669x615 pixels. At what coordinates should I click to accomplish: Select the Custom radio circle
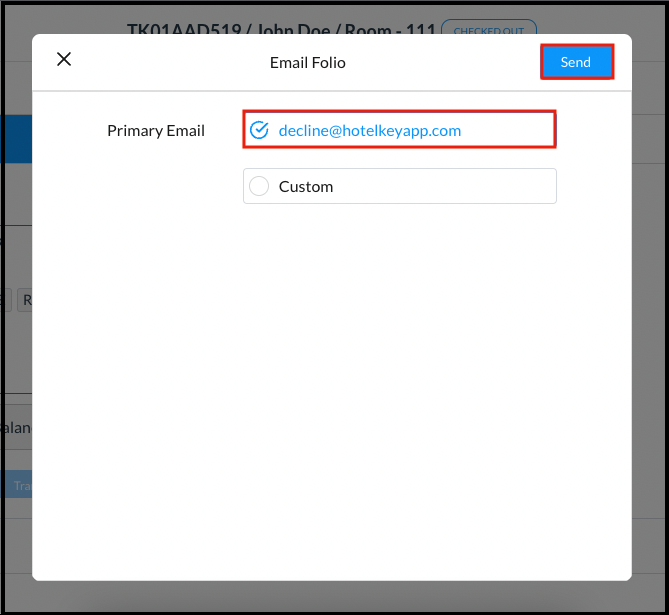(259, 186)
